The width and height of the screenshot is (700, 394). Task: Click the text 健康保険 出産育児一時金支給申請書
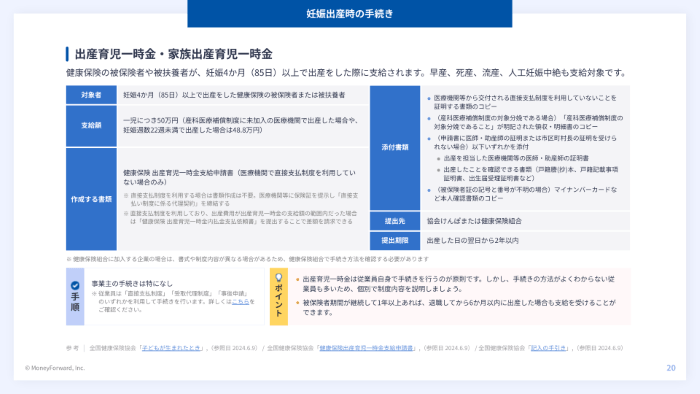click(x=239, y=177)
